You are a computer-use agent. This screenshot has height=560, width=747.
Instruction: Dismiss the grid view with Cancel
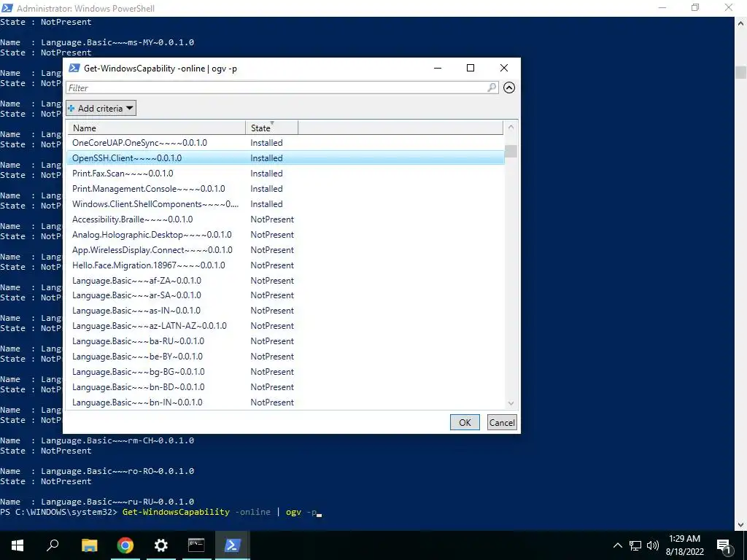502,422
